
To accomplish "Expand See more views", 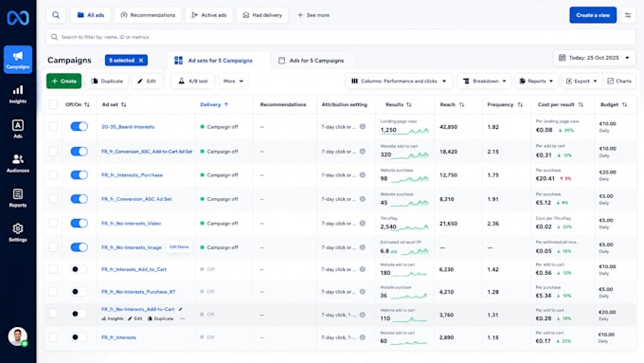I will pos(313,15).
